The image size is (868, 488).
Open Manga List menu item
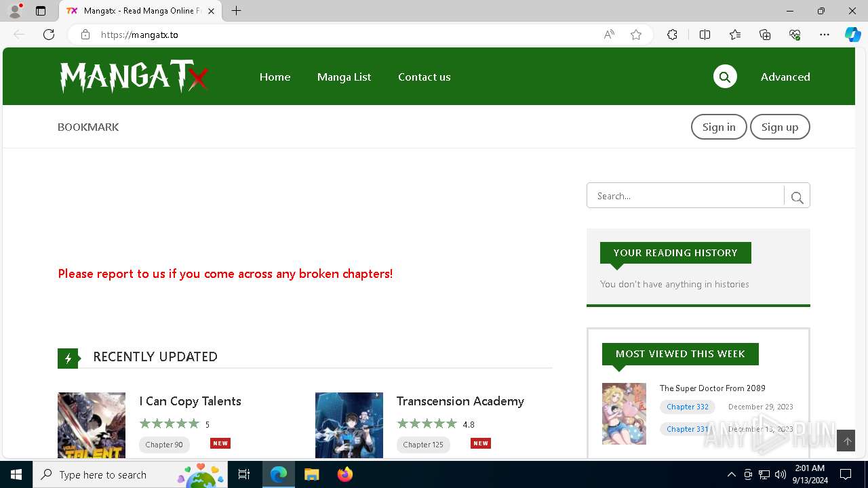(344, 77)
